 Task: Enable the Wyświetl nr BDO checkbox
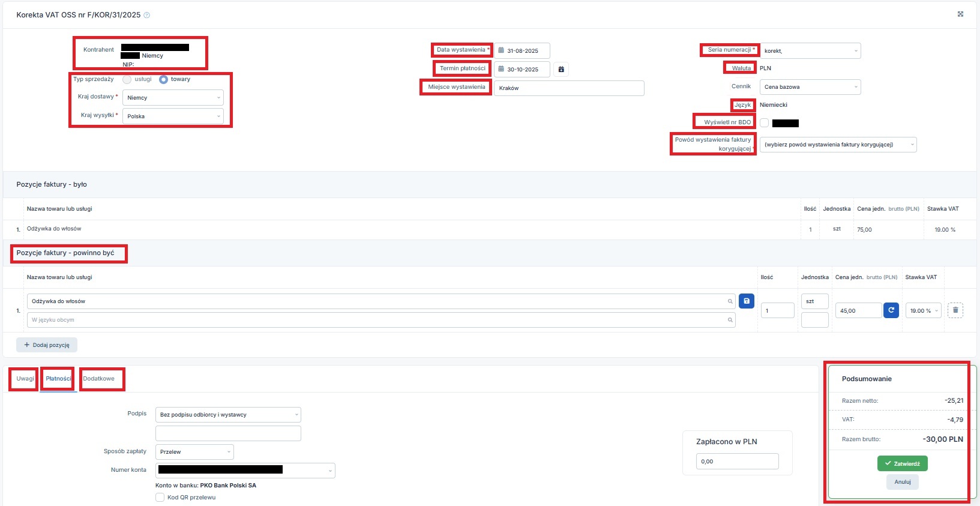765,123
